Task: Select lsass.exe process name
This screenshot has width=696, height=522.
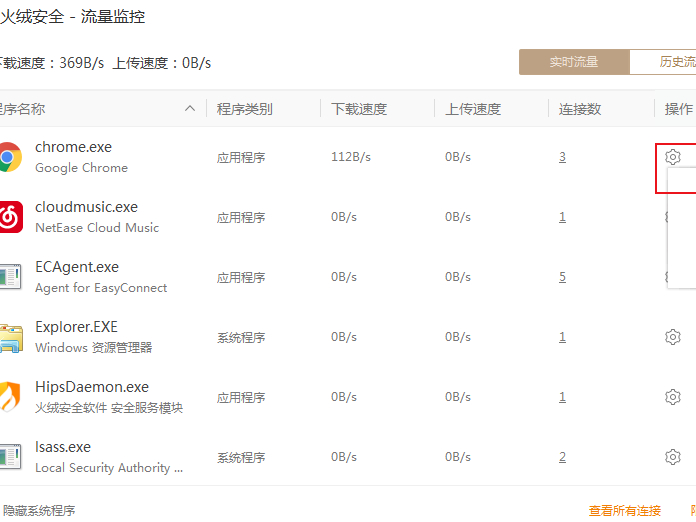Action: (x=63, y=447)
